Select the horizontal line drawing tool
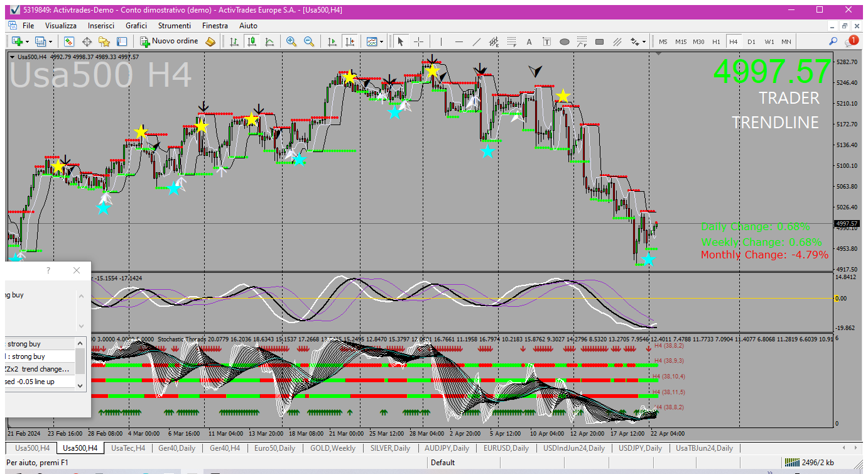This screenshot has height=474, width=868. coord(459,41)
